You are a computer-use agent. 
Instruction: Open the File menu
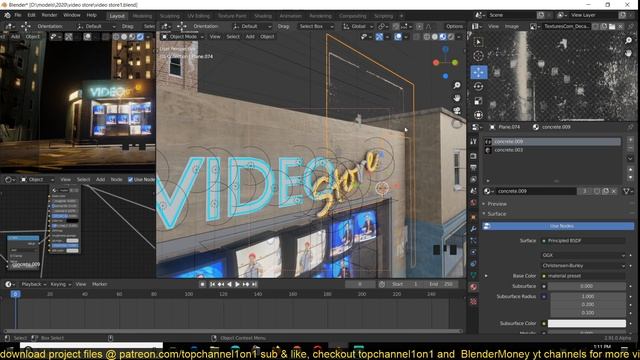[18, 15]
